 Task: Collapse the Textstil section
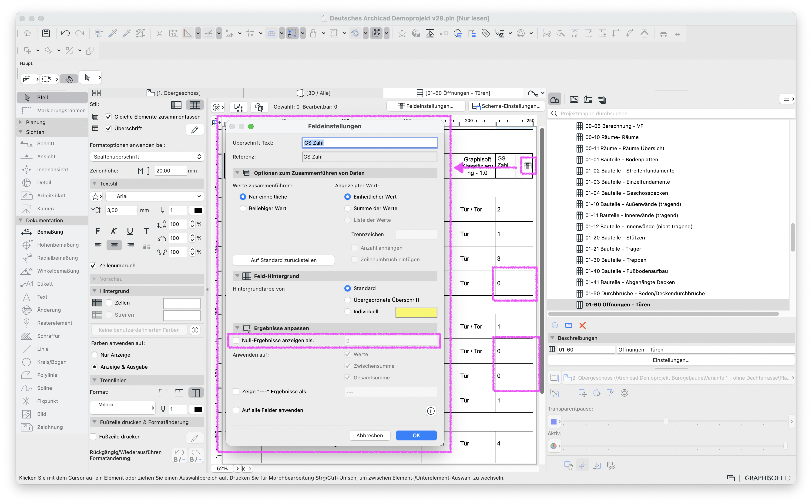pos(94,184)
